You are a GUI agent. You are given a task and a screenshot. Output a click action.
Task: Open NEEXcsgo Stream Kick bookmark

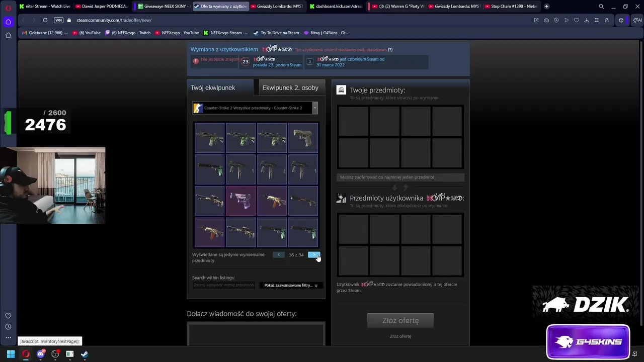(x=225, y=33)
